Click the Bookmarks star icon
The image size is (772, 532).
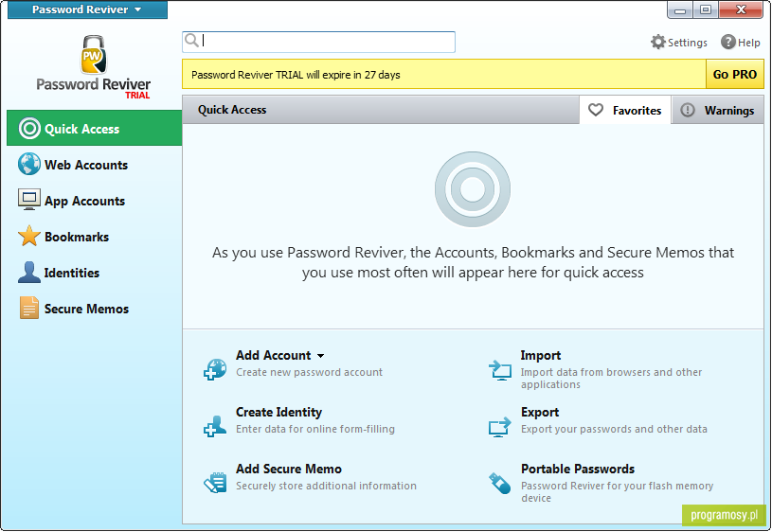point(29,236)
